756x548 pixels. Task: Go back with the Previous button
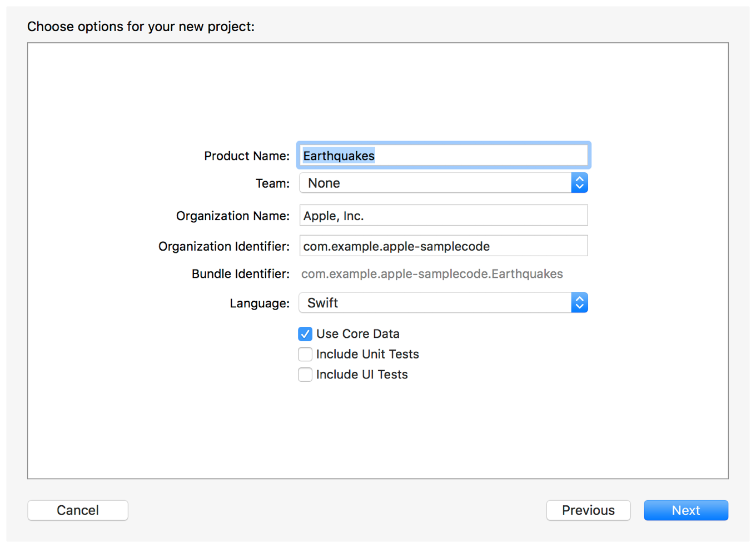click(588, 510)
